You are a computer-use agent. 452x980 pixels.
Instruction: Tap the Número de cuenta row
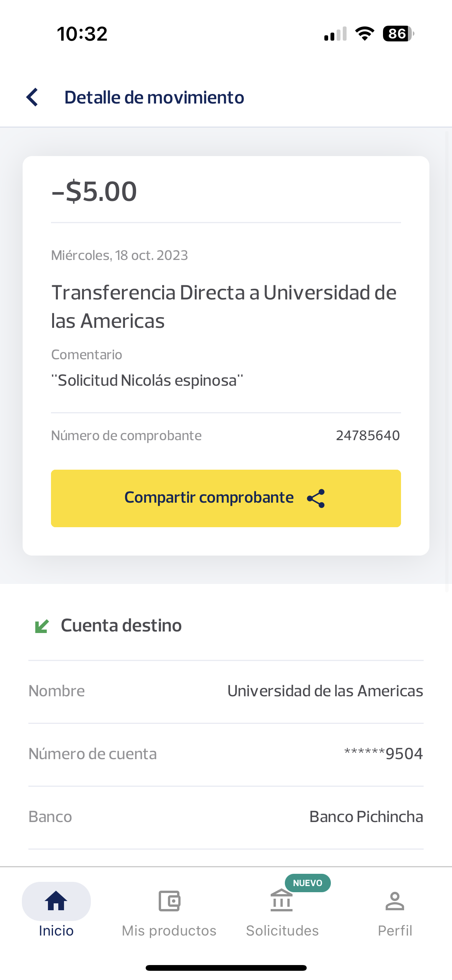coord(226,754)
